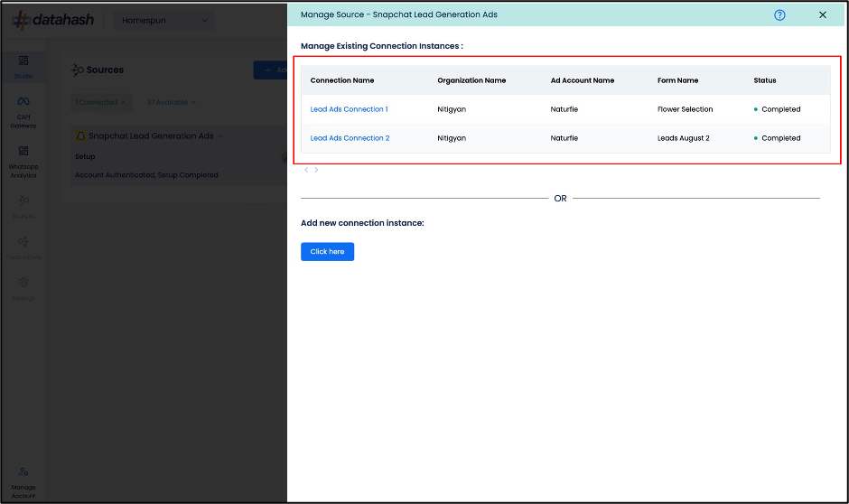Viewport: 849px width, 504px height.
Task: Click the Form Name column header
Action: click(x=677, y=80)
